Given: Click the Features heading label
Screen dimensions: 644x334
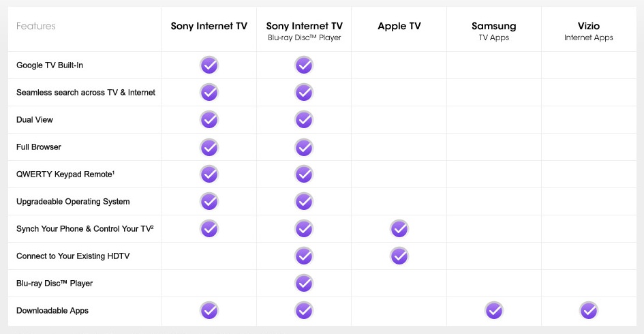Looking at the screenshot, I should [35, 26].
